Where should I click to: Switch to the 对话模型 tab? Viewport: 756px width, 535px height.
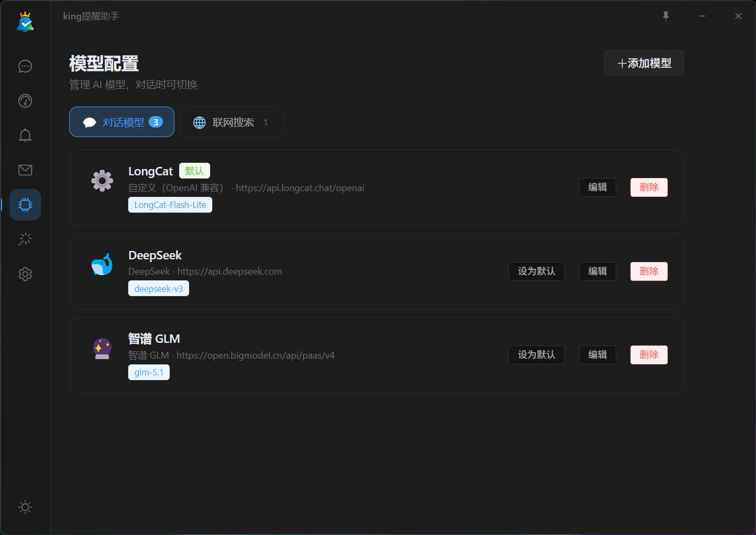coord(122,122)
